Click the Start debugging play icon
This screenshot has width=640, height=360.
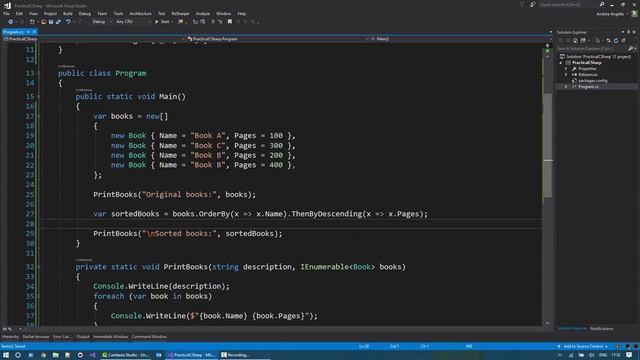[x=157, y=22]
